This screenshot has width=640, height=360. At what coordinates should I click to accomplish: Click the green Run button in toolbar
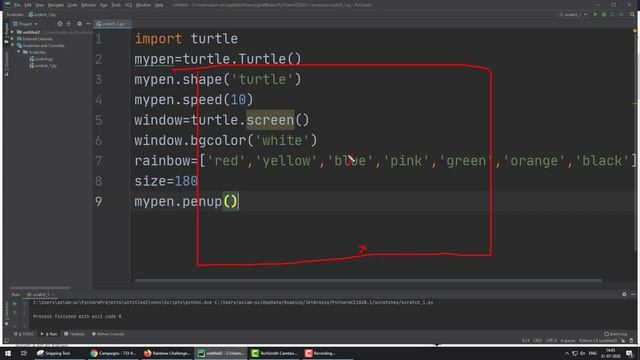(595, 15)
